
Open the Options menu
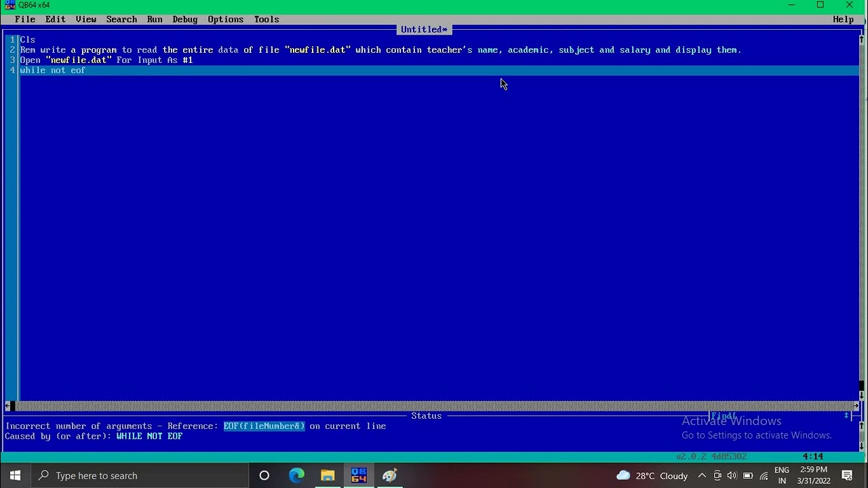pos(226,20)
